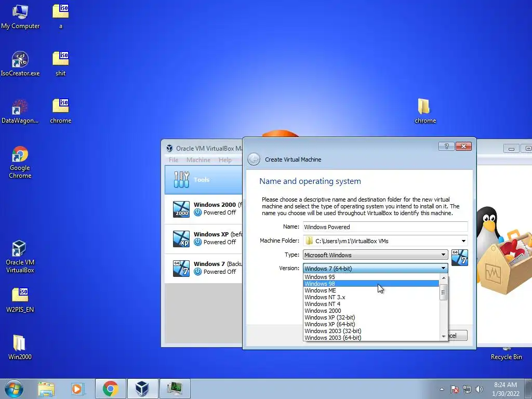
Task: Pick Windows ME in the dropdown list
Action: click(371, 290)
